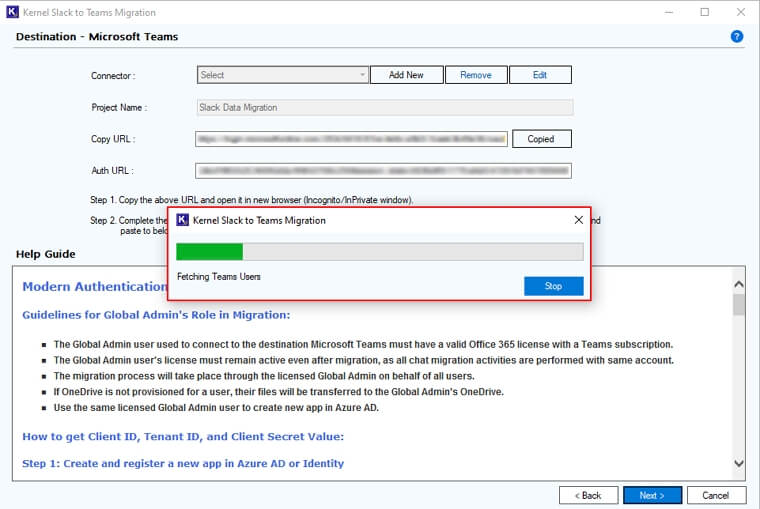Viewport: 760px width, 509px height.
Task: Click bullet 'Use the same licensed Global Admin user'
Action: pyautogui.click(x=216, y=408)
